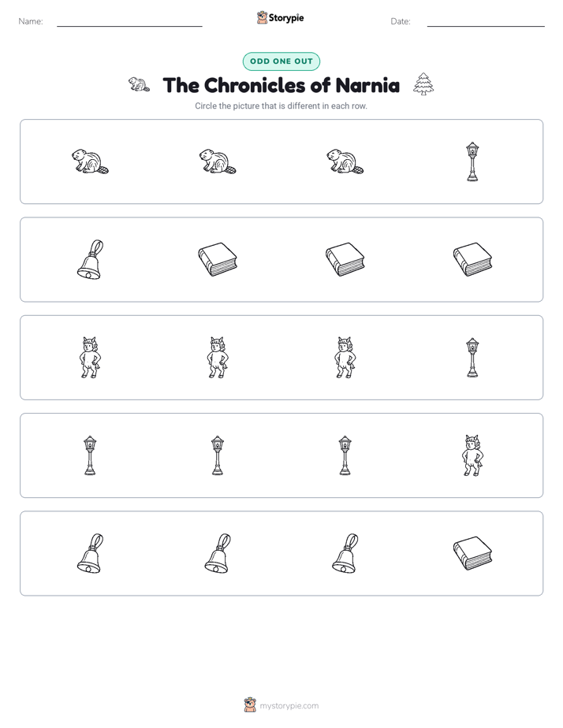Select the lamp post in the third row
The width and height of the screenshot is (563, 728).
pyautogui.click(x=472, y=358)
